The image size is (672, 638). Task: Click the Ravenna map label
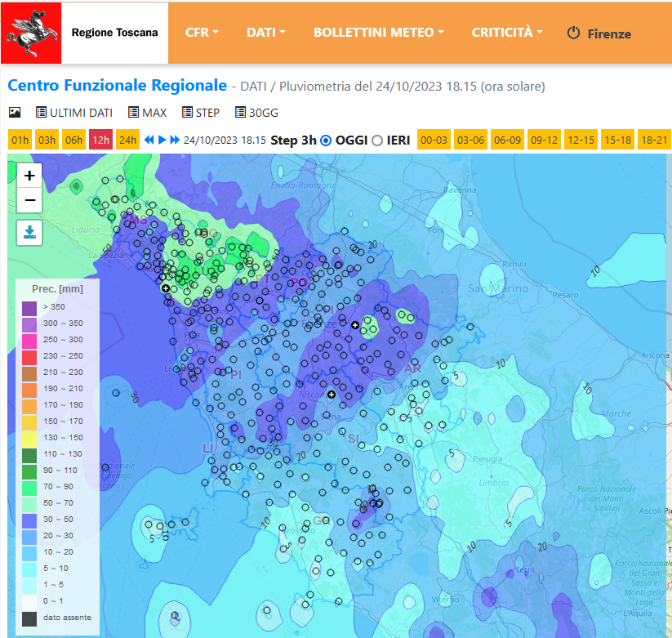460,190
